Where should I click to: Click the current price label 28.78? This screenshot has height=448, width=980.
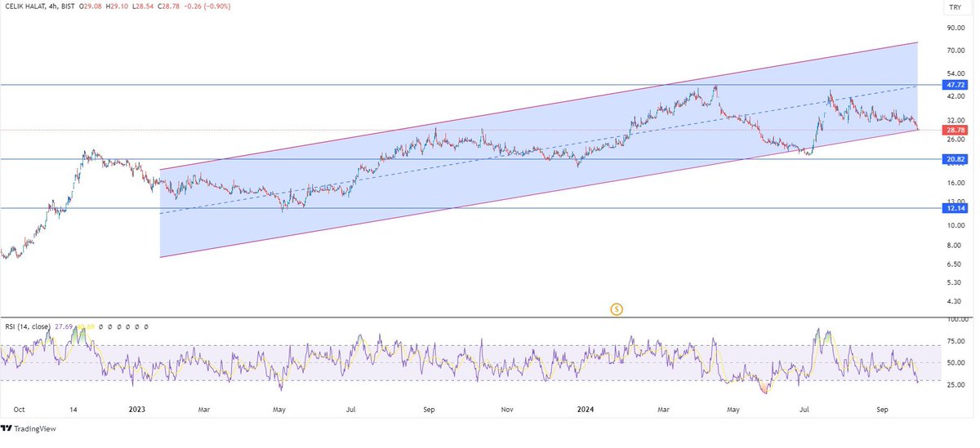point(955,130)
